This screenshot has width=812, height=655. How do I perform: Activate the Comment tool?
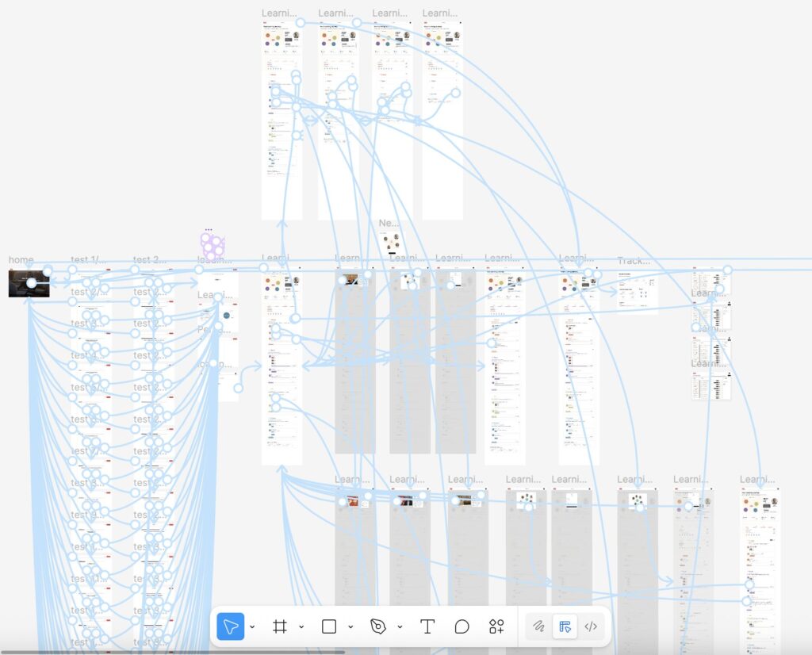tap(462, 626)
